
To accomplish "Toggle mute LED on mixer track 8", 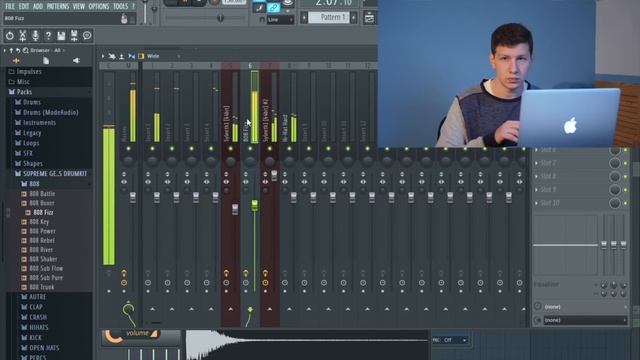I will coord(289,149).
